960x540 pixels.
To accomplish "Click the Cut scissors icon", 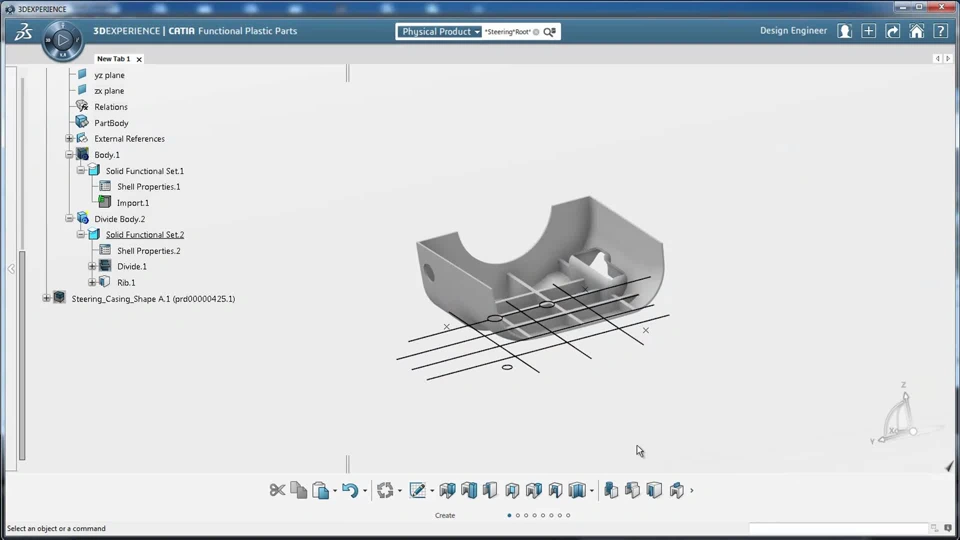I will [x=277, y=490].
